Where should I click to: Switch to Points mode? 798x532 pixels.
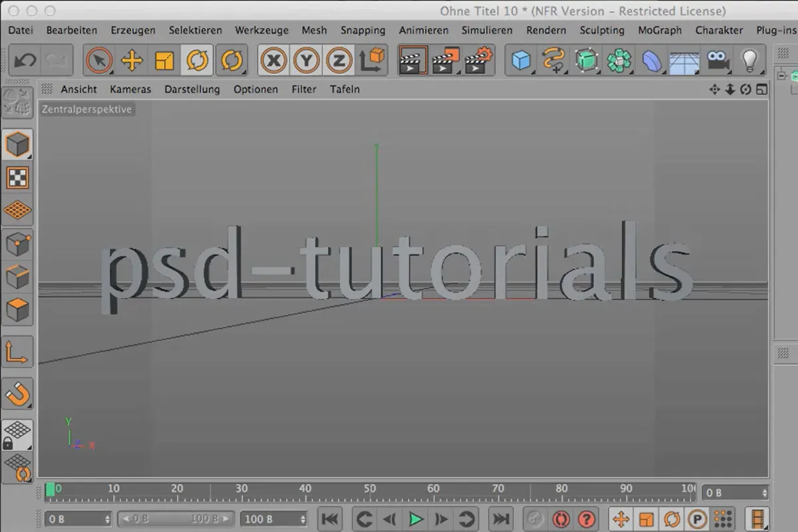(17, 244)
